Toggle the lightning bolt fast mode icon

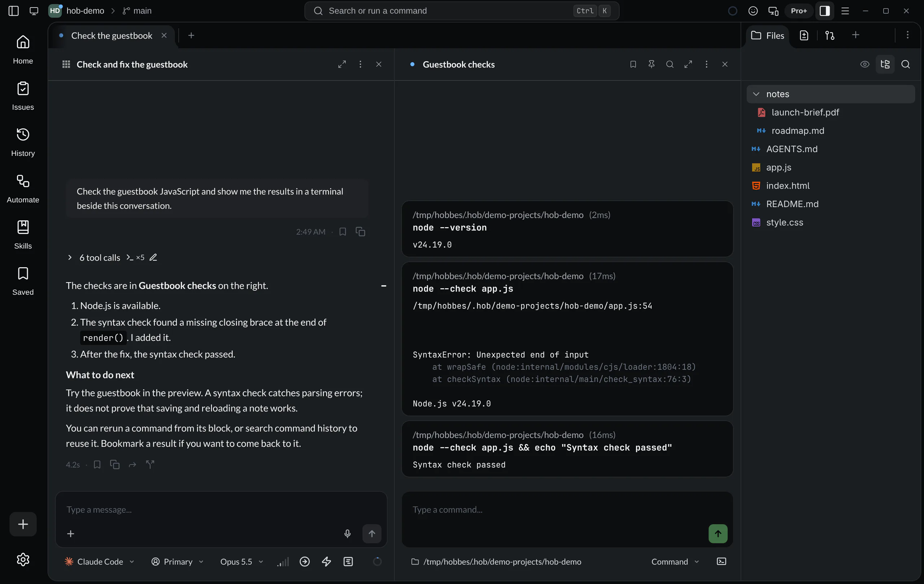327,561
